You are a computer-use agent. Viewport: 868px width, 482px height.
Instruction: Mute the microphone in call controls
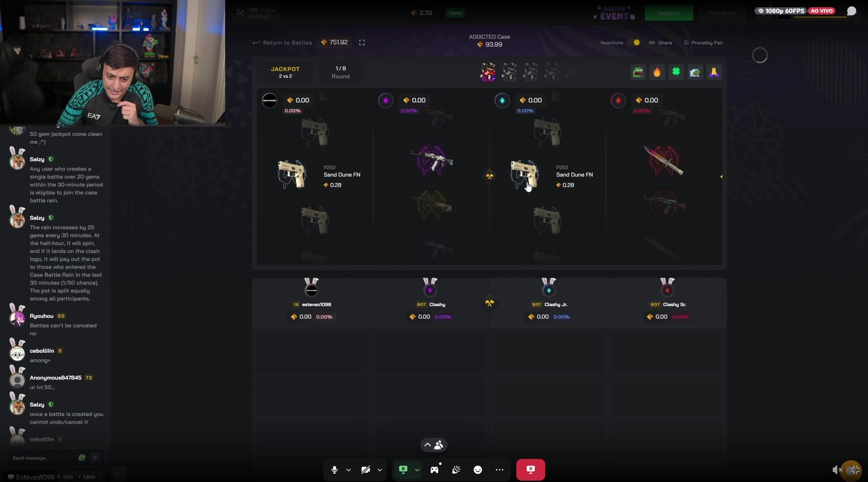335,470
